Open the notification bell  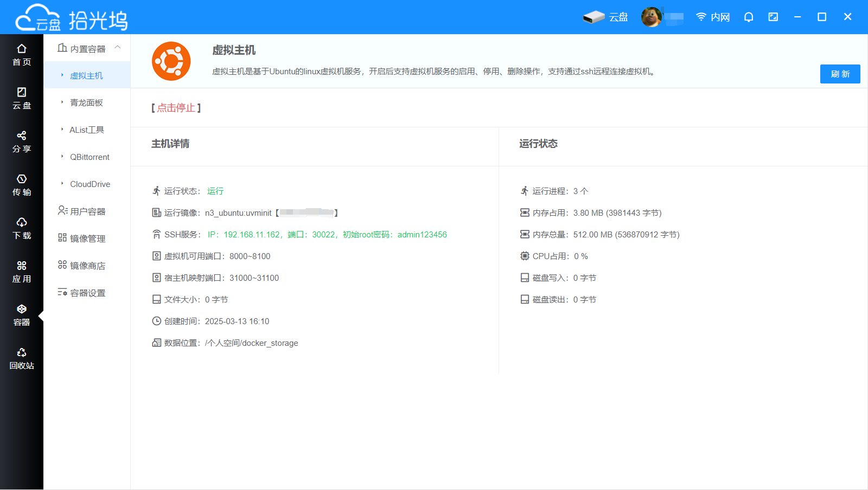click(749, 17)
